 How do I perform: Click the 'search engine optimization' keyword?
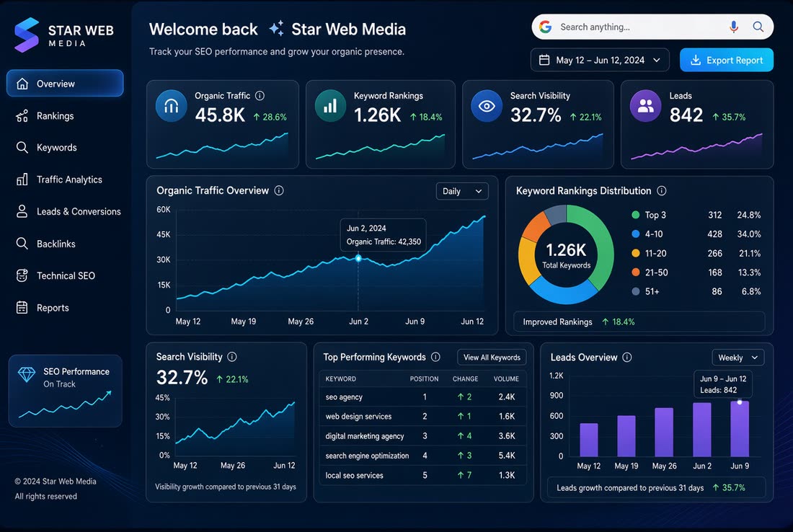pyautogui.click(x=367, y=456)
